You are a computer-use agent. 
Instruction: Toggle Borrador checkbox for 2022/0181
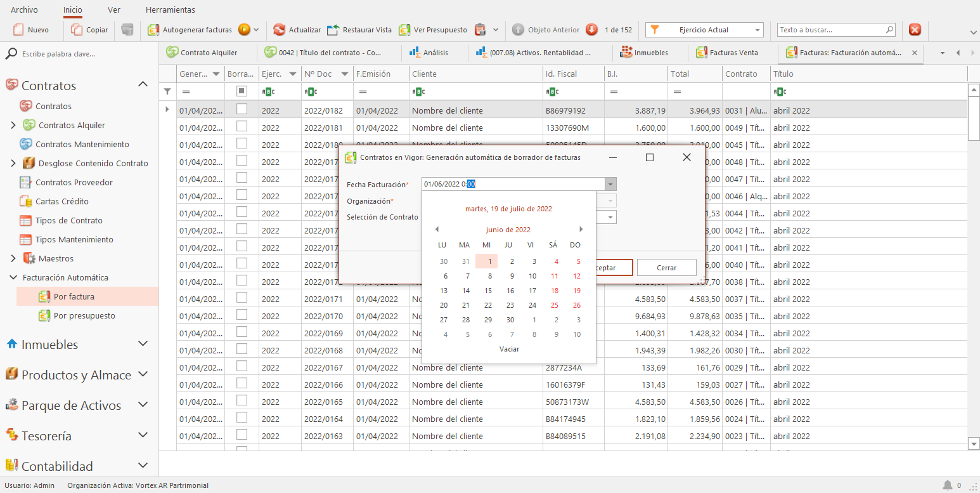coord(242,126)
